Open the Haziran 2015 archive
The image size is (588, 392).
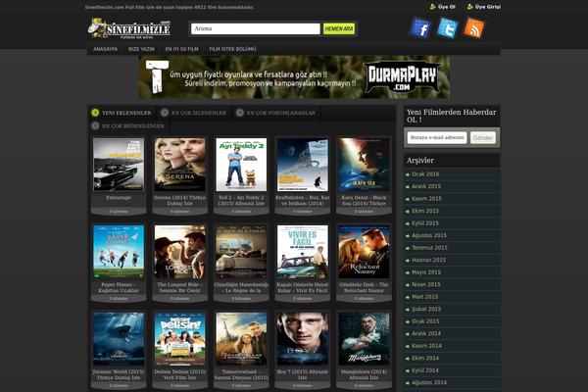[x=428, y=260]
